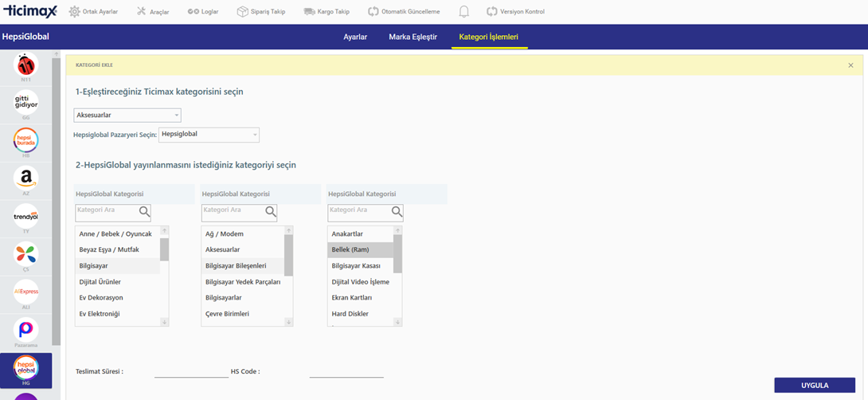
Task: Select Dijital Ürünler category
Action: (x=117, y=282)
